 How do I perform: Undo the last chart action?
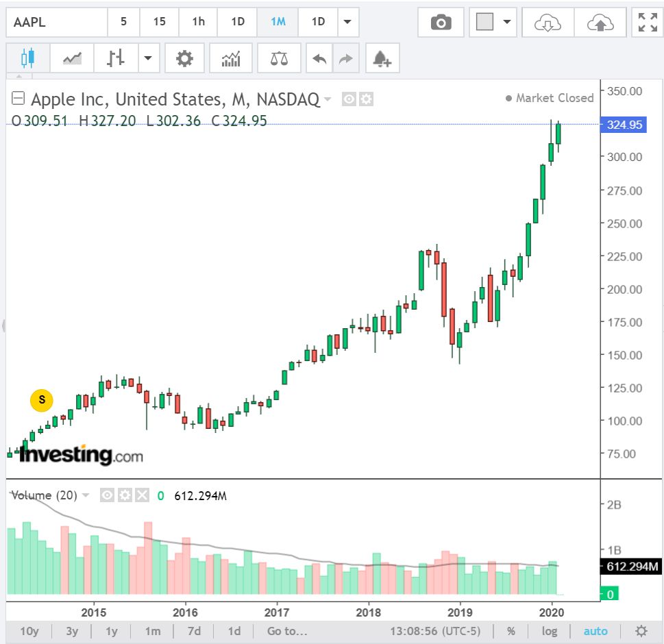(319, 59)
